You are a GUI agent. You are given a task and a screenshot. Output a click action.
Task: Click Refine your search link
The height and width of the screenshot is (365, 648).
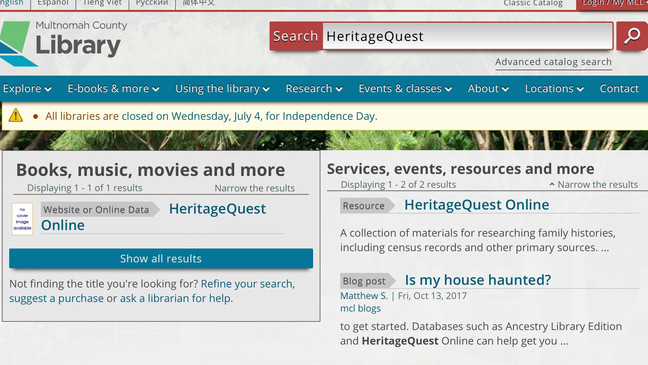coord(247,284)
